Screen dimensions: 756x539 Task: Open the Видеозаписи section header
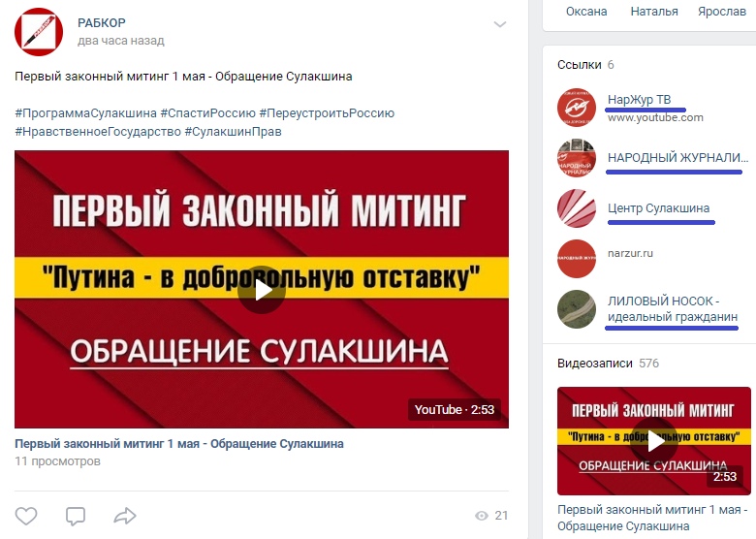594,363
